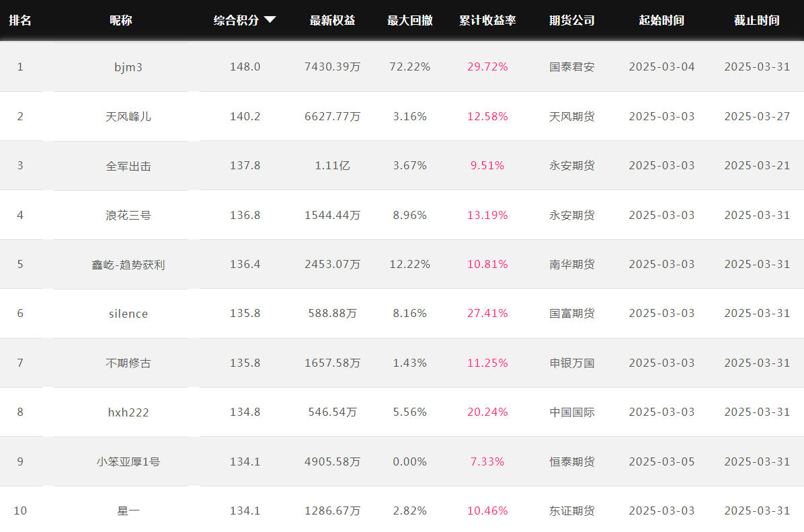Open nickname 浪花三号

click(128, 215)
